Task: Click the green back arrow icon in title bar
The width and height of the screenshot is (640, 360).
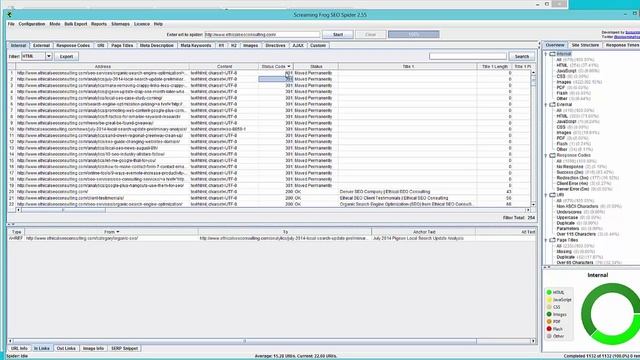Action: point(9,15)
